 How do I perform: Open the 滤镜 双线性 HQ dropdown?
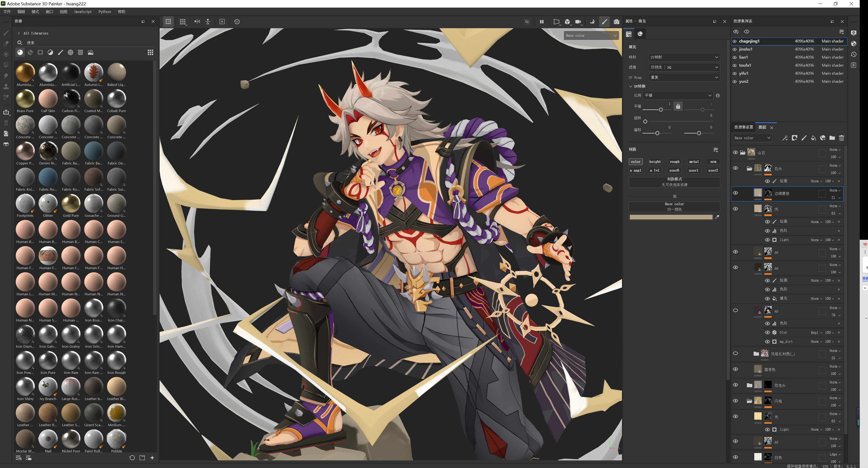(684, 67)
